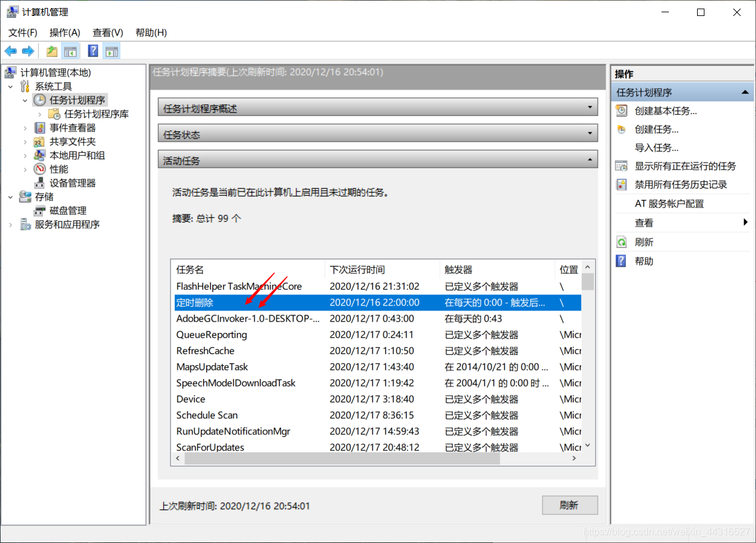Expand the 任务计划程序库 tree node

pos(40,114)
